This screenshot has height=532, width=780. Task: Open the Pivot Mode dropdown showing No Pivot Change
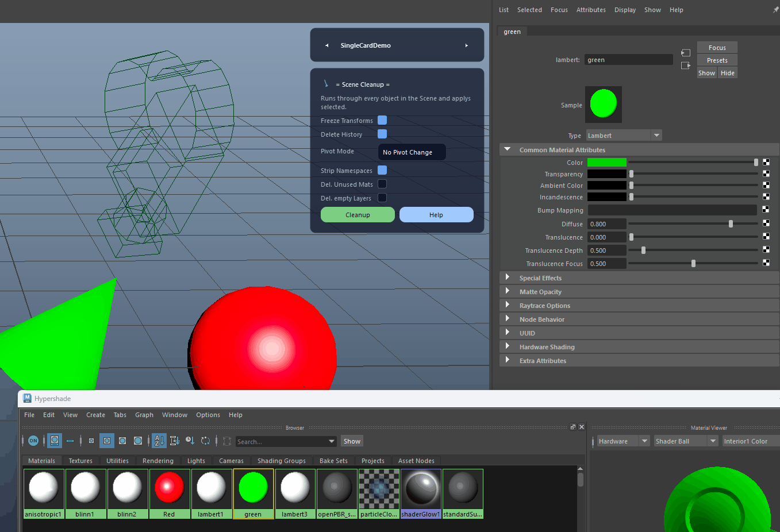412,152
